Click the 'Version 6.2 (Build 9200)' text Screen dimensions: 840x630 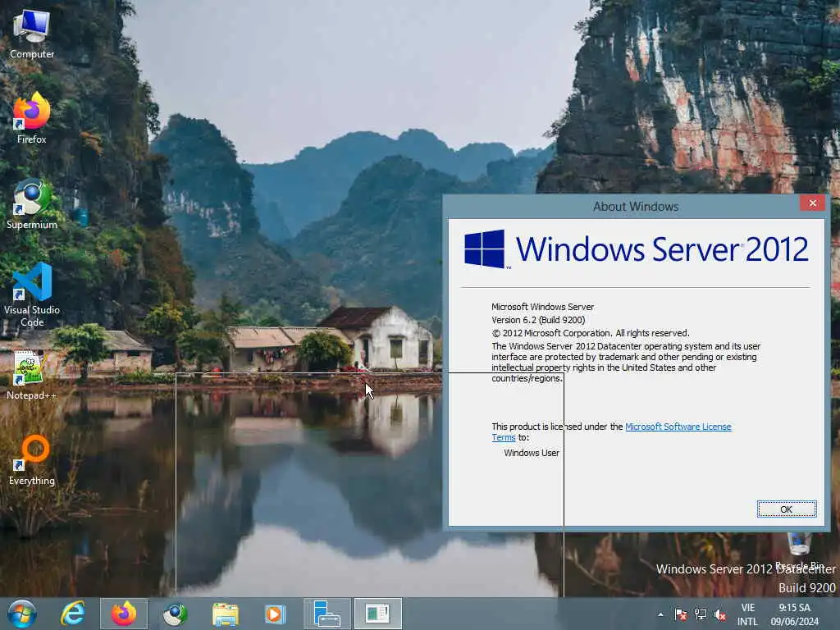click(x=538, y=320)
